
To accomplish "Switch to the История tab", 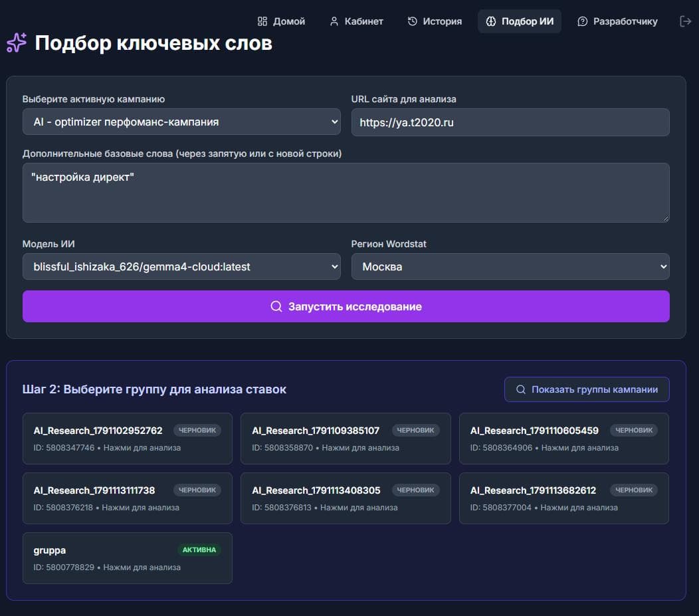I will (435, 21).
